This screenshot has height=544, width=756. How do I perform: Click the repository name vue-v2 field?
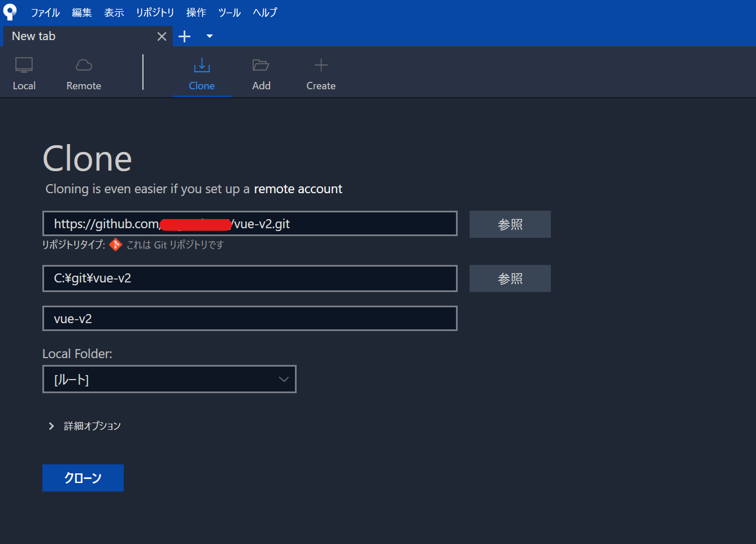pyautogui.click(x=250, y=319)
